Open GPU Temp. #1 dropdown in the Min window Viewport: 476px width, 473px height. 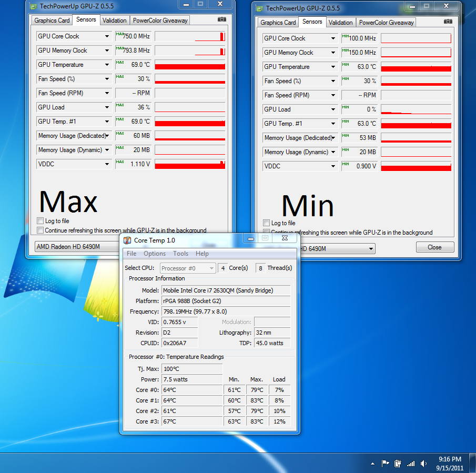(x=333, y=124)
